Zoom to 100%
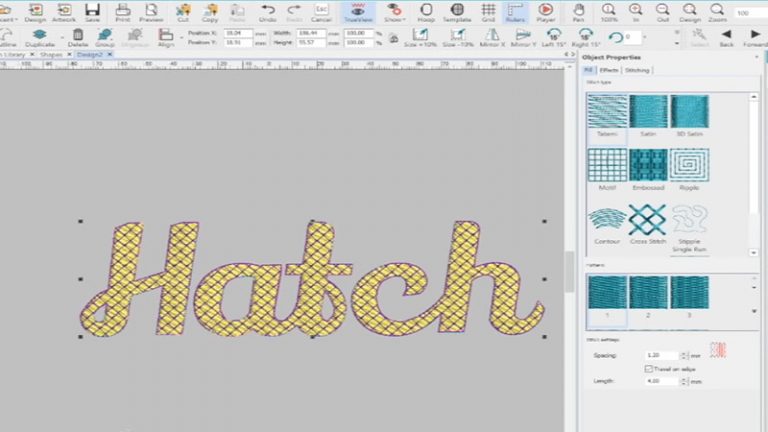The height and width of the screenshot is (432, 768). pyautogui.click(x=609, y=13)
